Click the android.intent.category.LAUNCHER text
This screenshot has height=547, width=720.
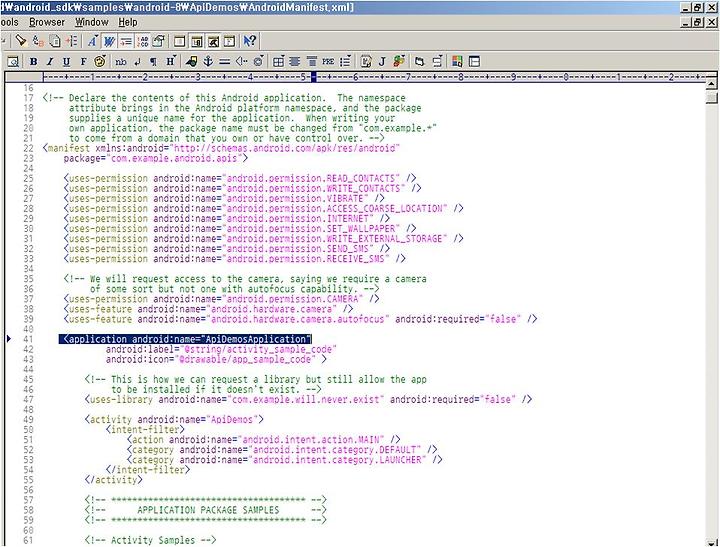(x=338, y=460)
